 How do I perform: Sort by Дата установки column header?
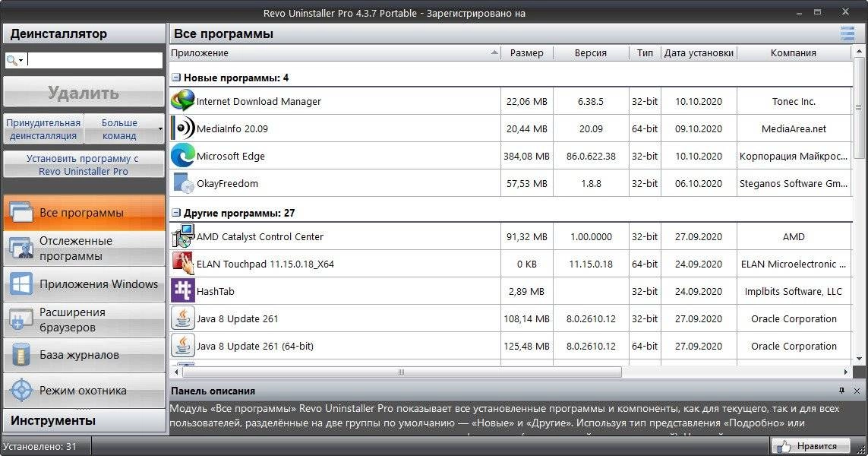699,53
